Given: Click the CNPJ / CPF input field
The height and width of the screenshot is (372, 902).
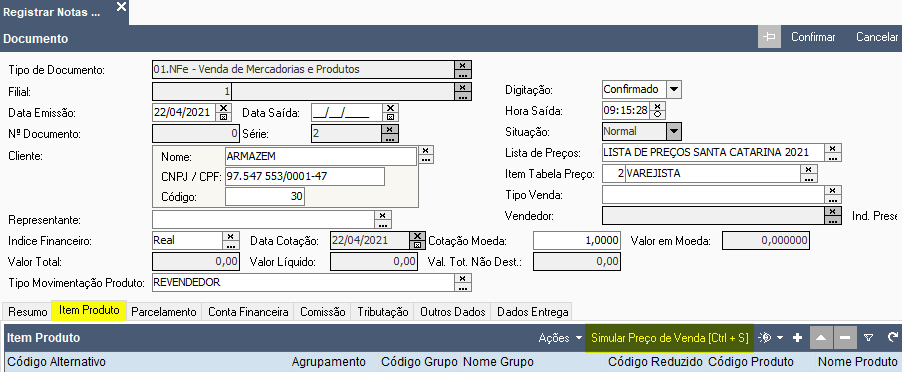Looking at the screenshot, I should tap(304, 177).
